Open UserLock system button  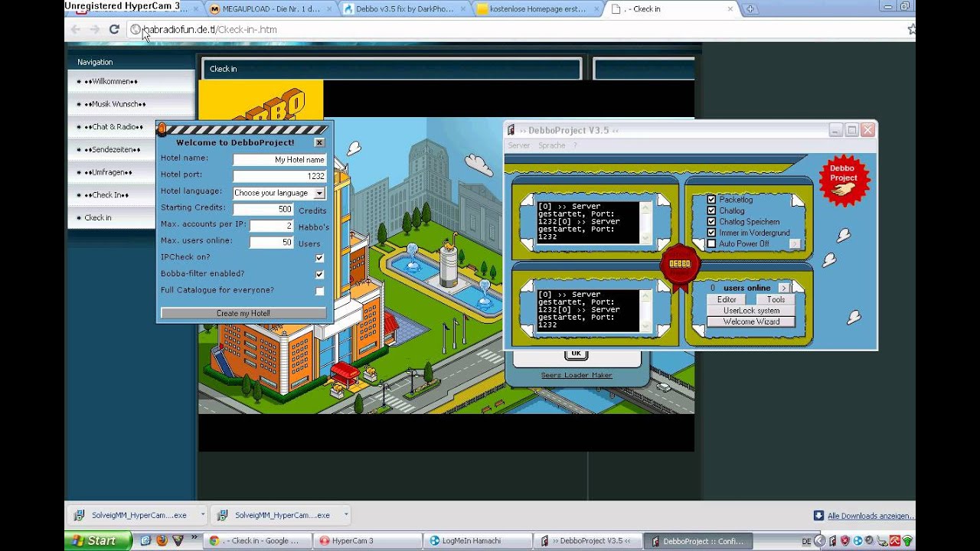(751, 311)
